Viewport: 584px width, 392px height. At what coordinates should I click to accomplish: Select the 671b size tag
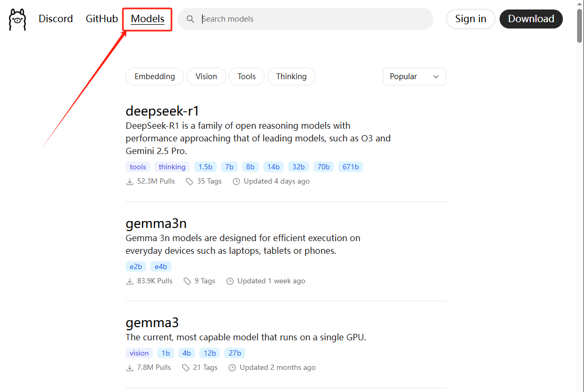350,167
